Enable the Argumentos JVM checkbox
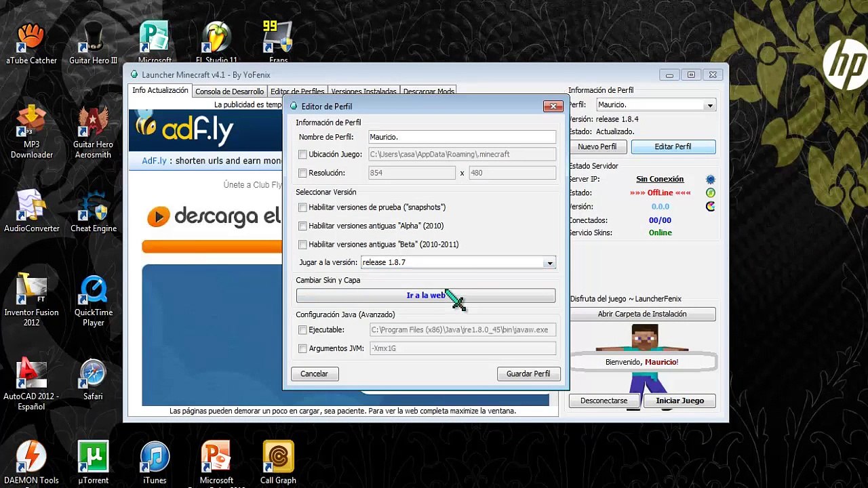868x488 pixels. (302, 349)
